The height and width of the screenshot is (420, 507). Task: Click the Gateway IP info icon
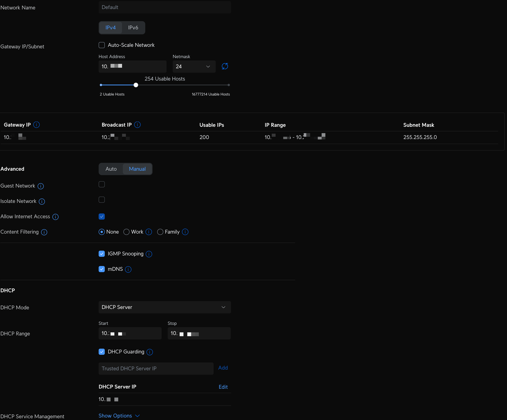point(37,125)
